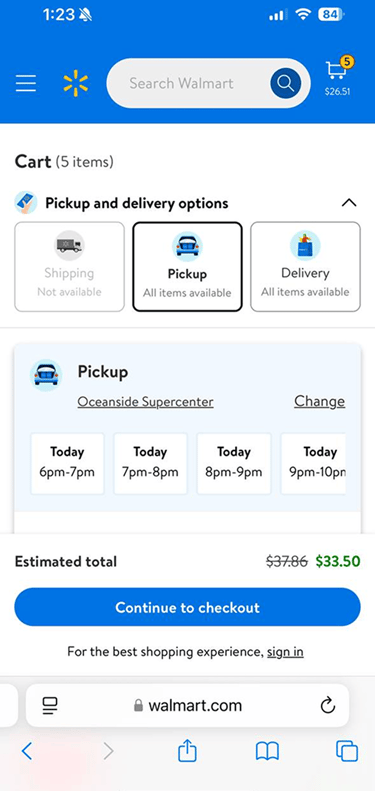This screenshot has height=791, width=375.
Task: Open Safari page settings reader icon
Action: [x=50, y=705]
